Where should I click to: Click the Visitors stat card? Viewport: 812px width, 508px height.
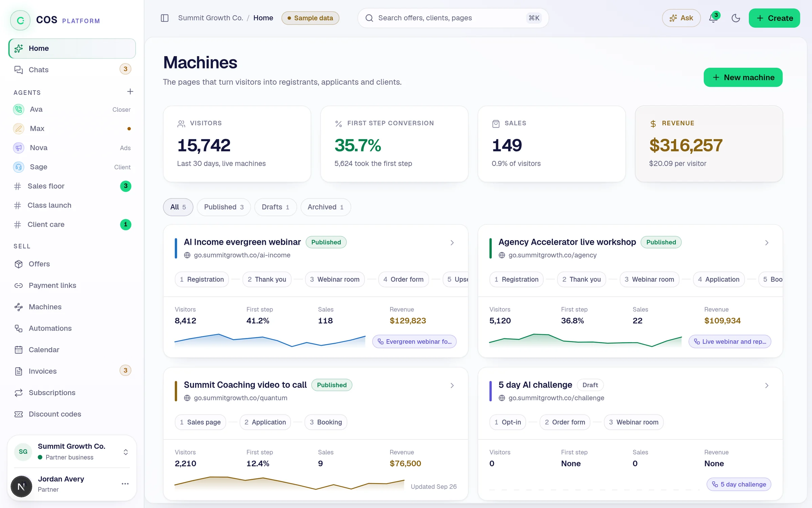point(237,144)
